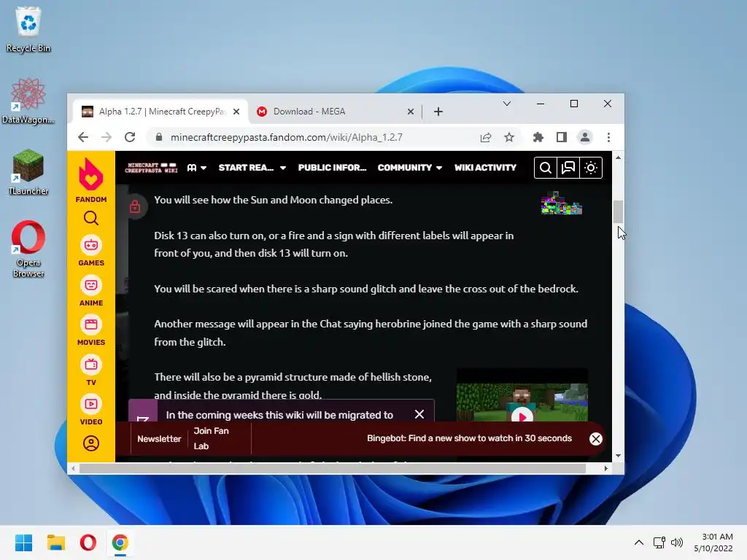The height and width of the screenshot is (560, 747).
Task: Open the Windows Start menu
Action: click(x=23, y=542)
